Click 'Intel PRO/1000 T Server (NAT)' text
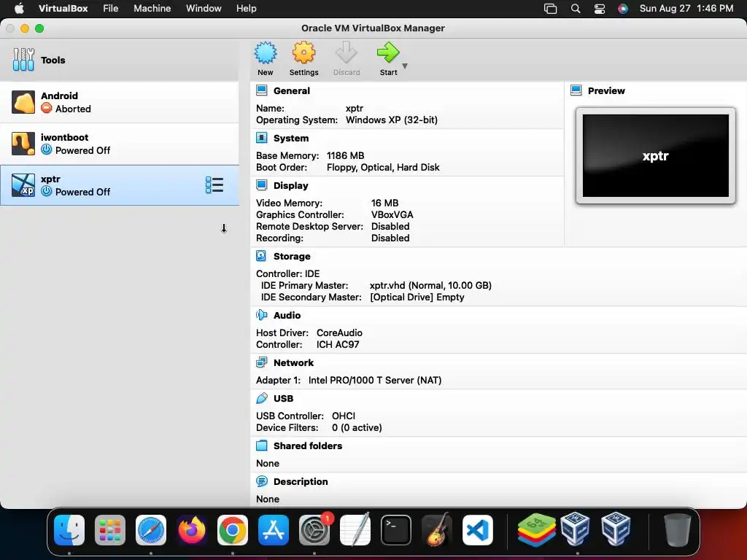This screenshot has width=747, height=560. [375, 380]
